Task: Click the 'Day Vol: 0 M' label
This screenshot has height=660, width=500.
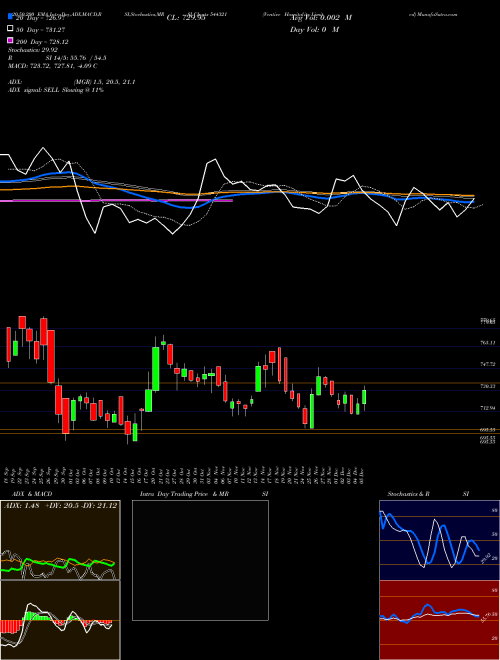Action: (x=314, y=29)
